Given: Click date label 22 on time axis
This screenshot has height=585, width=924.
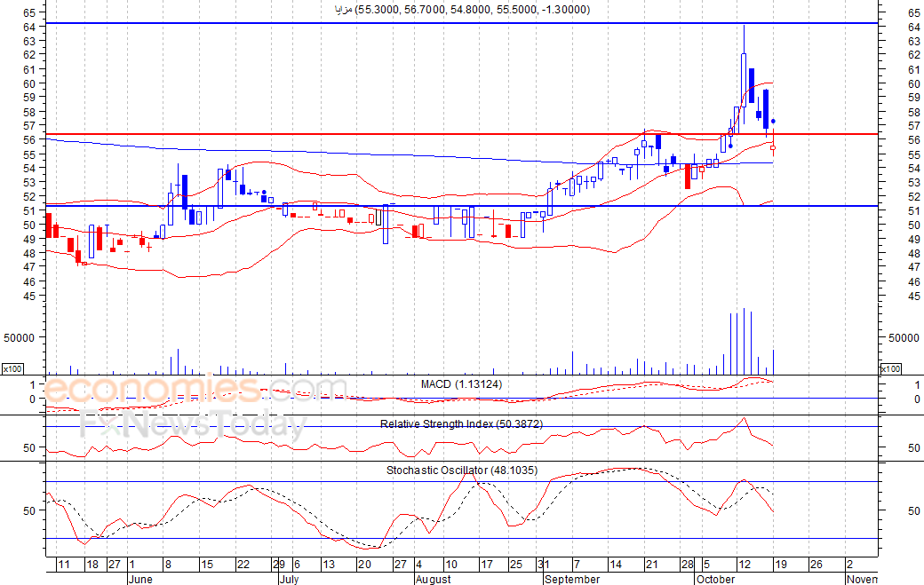Looking at the screenshot, I should (243, 565).
